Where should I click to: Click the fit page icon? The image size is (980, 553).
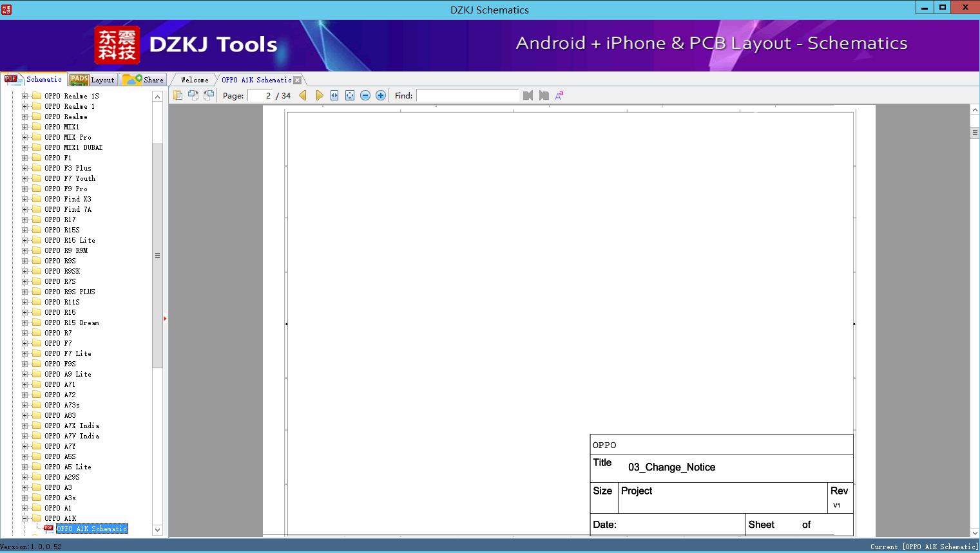(350, 95)
